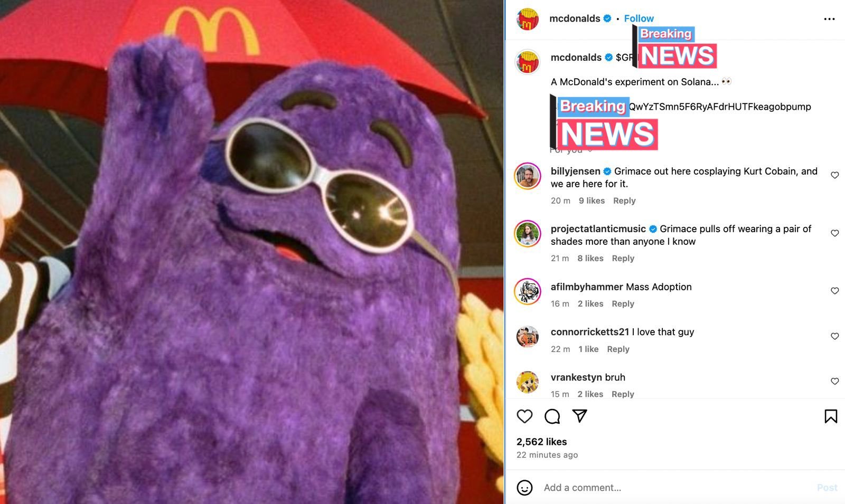Open the mcdonalds profile picture in header
The height and width of the screenshot is (504, 845).
click(528, 19)
